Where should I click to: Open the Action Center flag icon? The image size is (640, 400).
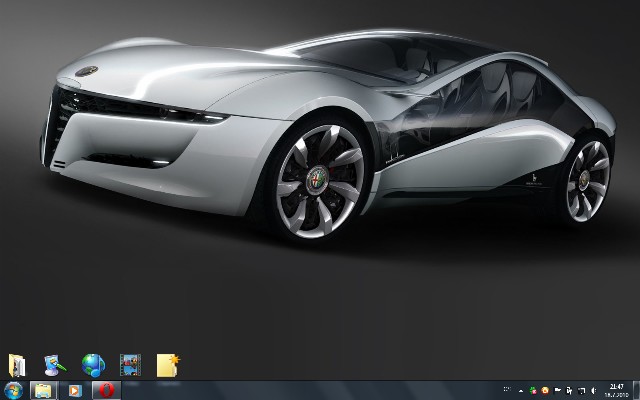[x=557, y=390]
